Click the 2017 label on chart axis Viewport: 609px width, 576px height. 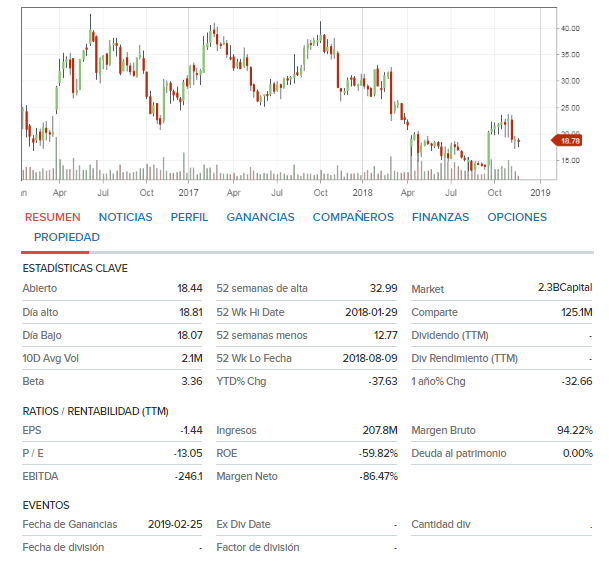(x=188, y=193)
